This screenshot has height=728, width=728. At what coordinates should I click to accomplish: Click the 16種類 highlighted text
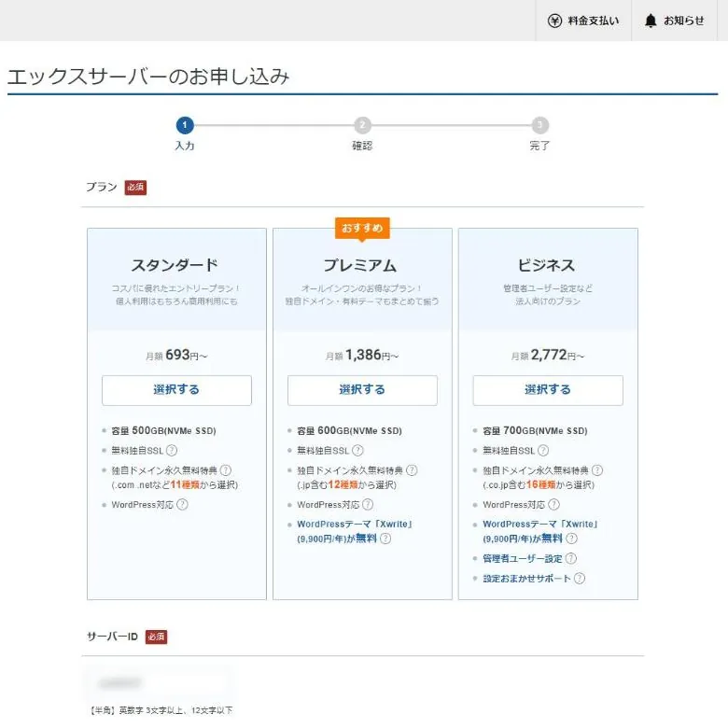click(541, 484)
